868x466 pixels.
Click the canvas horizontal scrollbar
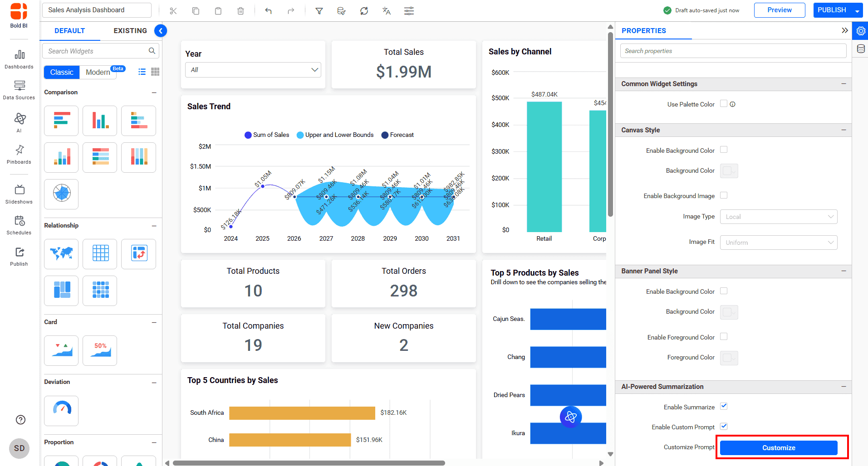click(x=309, y=463)
